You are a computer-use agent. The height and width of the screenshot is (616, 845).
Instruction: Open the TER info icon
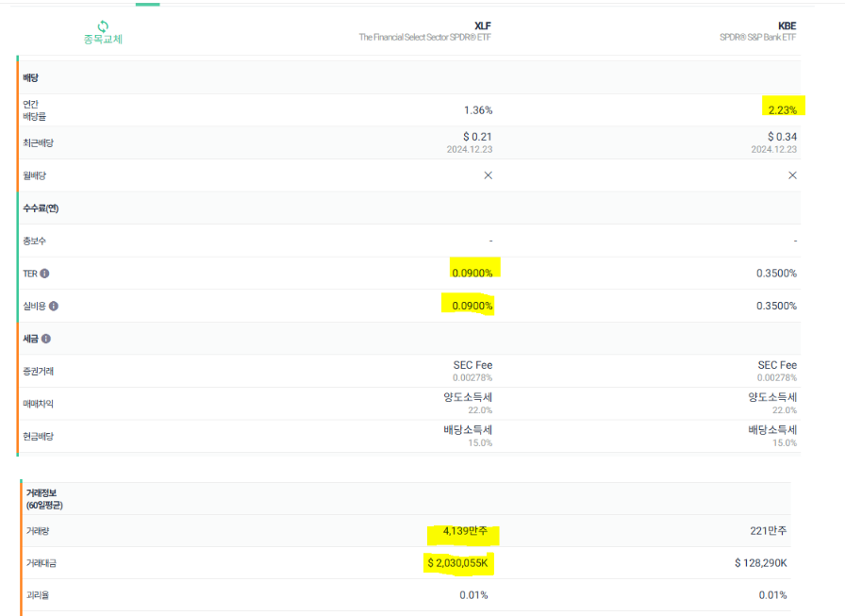[x=44, y=274]
